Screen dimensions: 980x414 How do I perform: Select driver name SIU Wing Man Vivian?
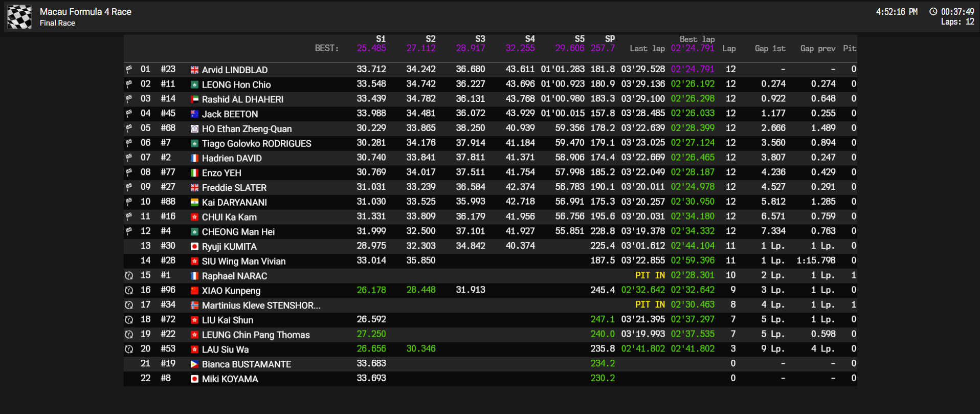(x=243, y=262)
